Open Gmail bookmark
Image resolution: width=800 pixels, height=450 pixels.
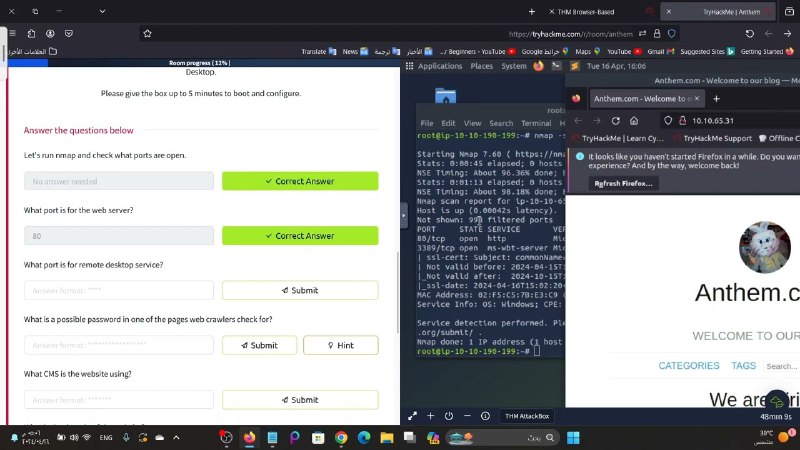point(661,52)
